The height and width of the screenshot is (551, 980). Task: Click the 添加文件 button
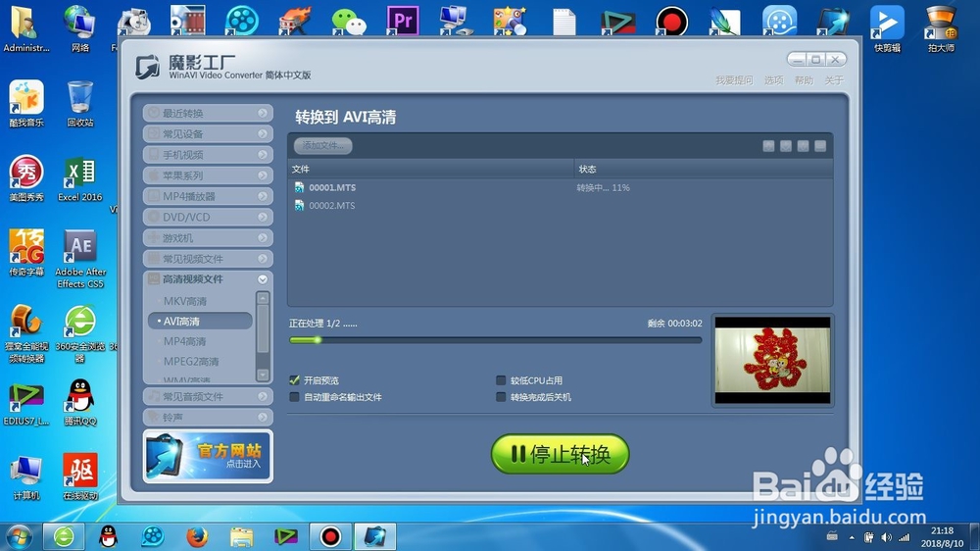(323, 145)
